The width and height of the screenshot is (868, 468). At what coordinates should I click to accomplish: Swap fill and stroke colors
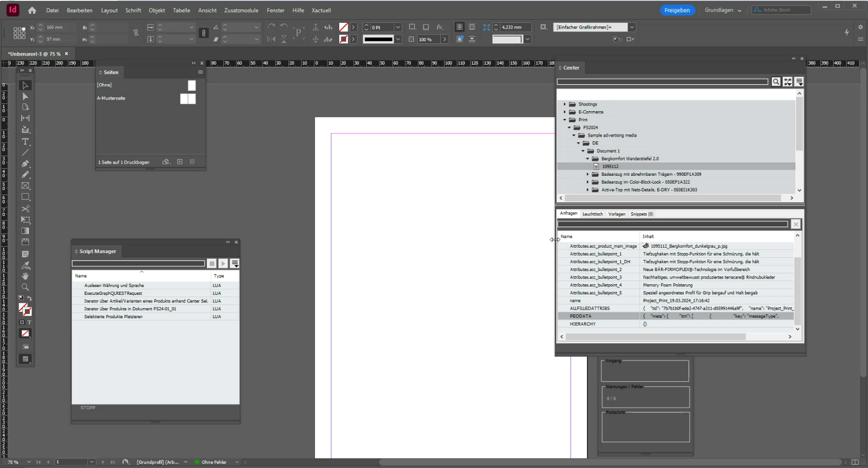pos(30,299)
